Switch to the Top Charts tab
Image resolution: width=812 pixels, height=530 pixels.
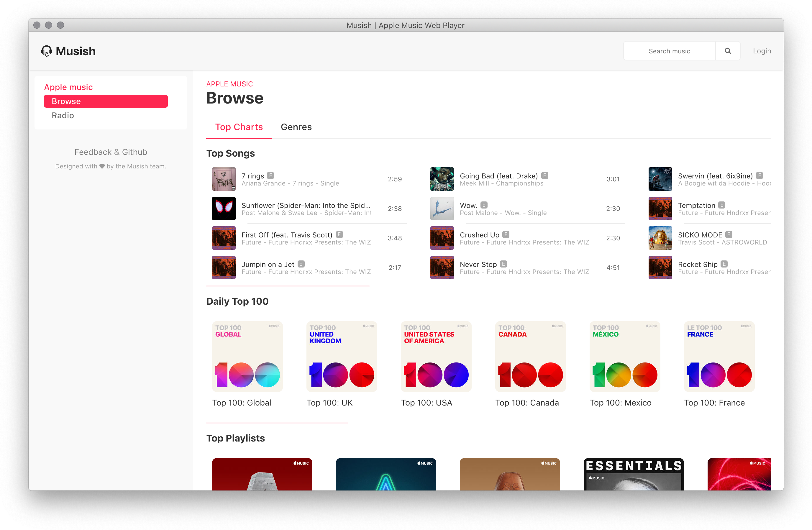(x=239, y=127)
